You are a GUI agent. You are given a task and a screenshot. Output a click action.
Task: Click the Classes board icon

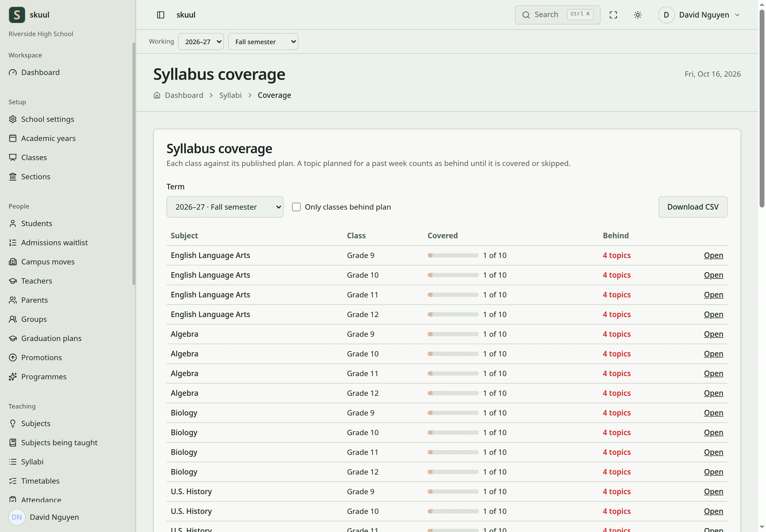[13, 157]
